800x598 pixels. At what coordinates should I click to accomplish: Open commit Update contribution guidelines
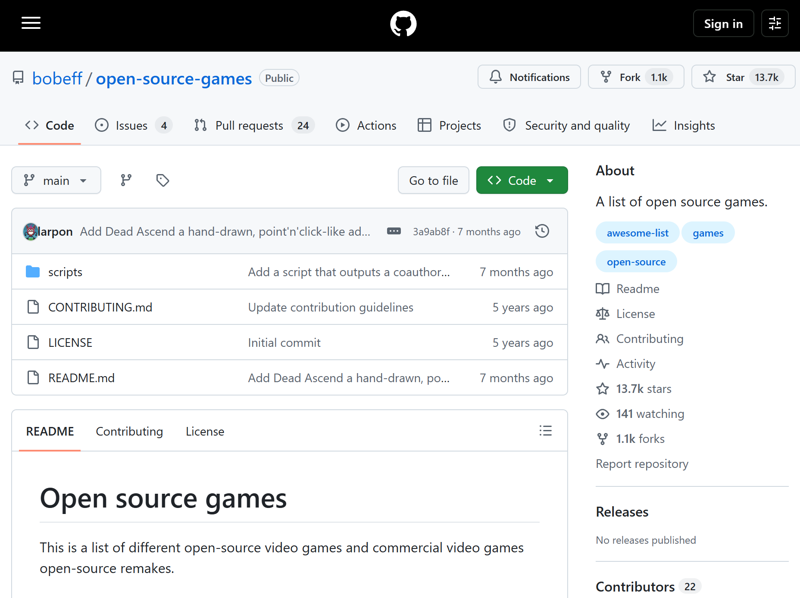(331, 307)
